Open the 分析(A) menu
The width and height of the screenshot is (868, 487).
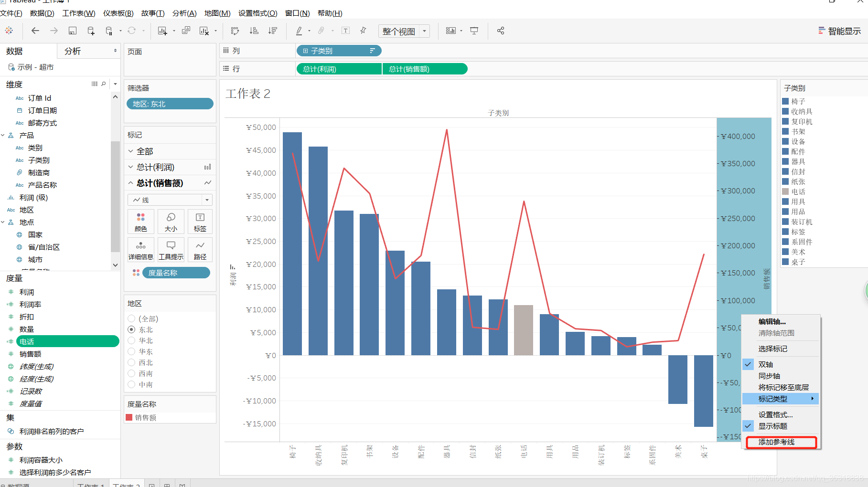tap(184, 13)
